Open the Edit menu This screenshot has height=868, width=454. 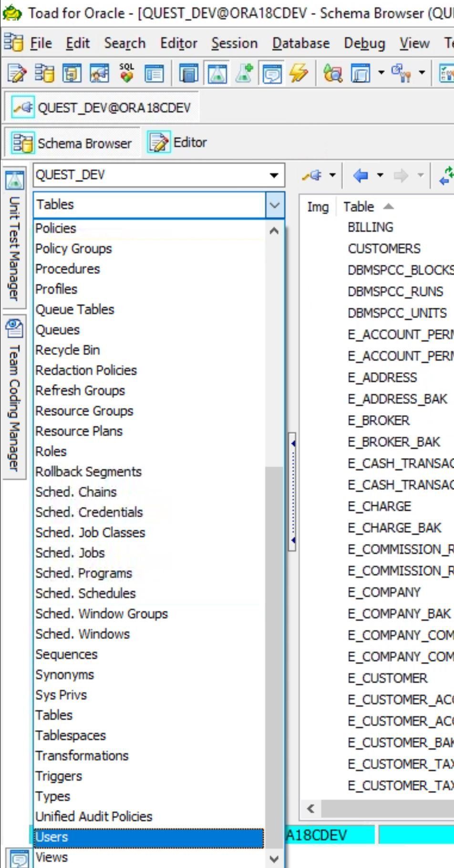click(78, 43)
